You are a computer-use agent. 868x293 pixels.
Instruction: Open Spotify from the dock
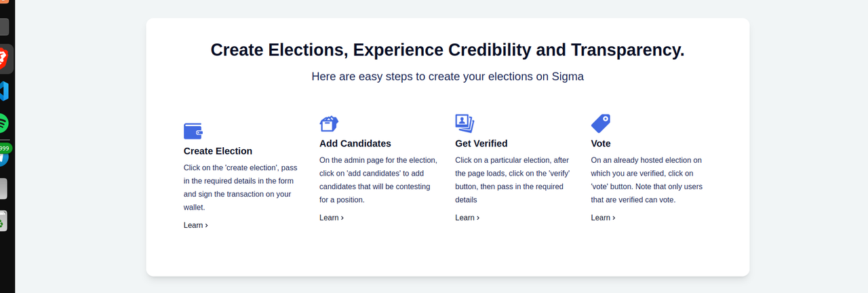(x=3, y=123)
